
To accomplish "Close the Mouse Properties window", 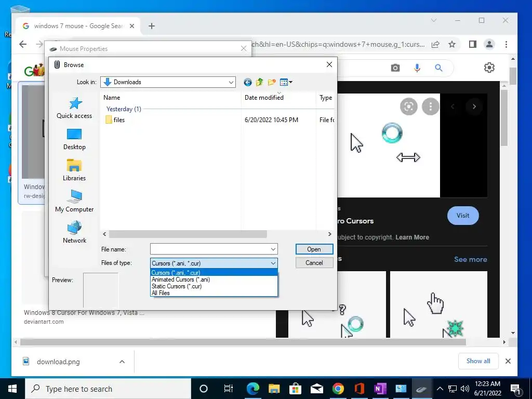I will 244,48.
